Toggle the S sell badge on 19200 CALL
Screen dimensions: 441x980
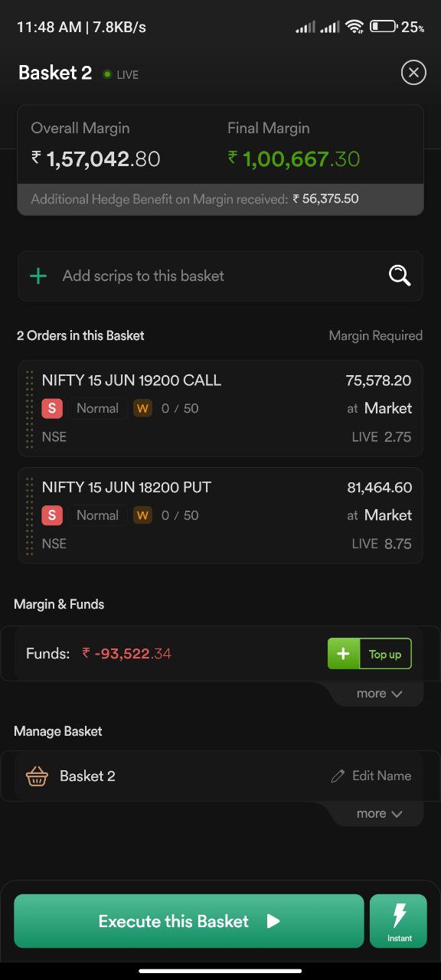pos(52,408)
